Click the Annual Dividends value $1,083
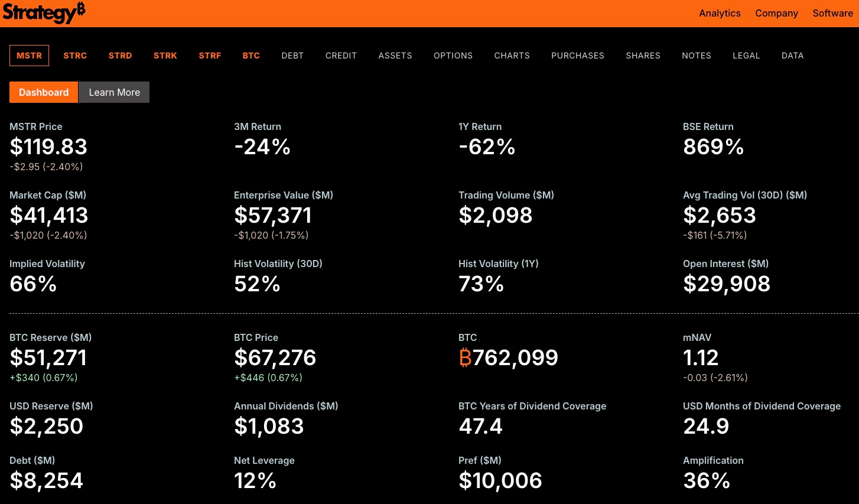The width and height of the screenshot is (859, 504). pos(269,426)
